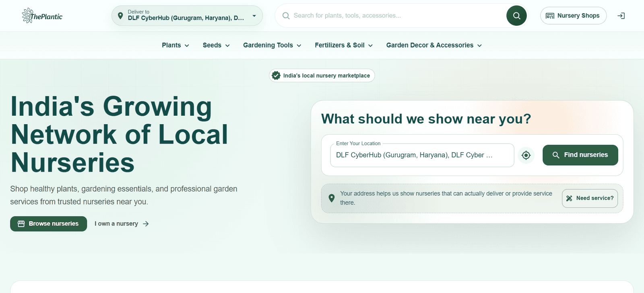The image size is (644, 293).
Task: Open the Fertilizers & Soil menu
Action: point(344,45)
